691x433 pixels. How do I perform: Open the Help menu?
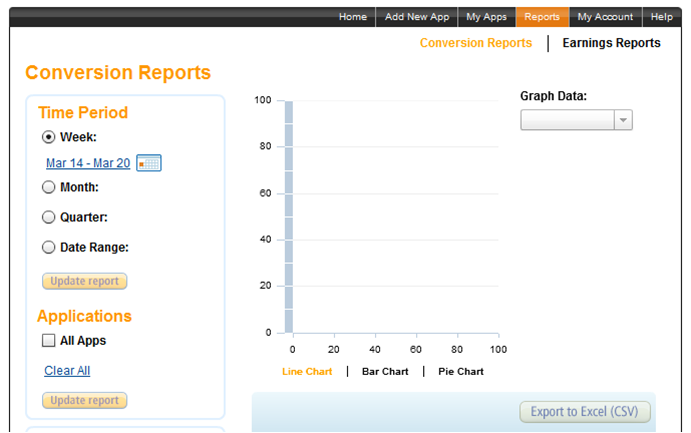point(661,17)
